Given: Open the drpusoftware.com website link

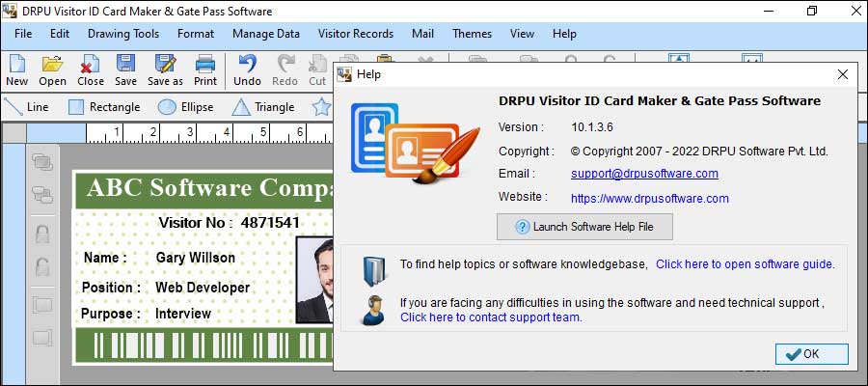Looking at the screenshot, I should [650, 198].
